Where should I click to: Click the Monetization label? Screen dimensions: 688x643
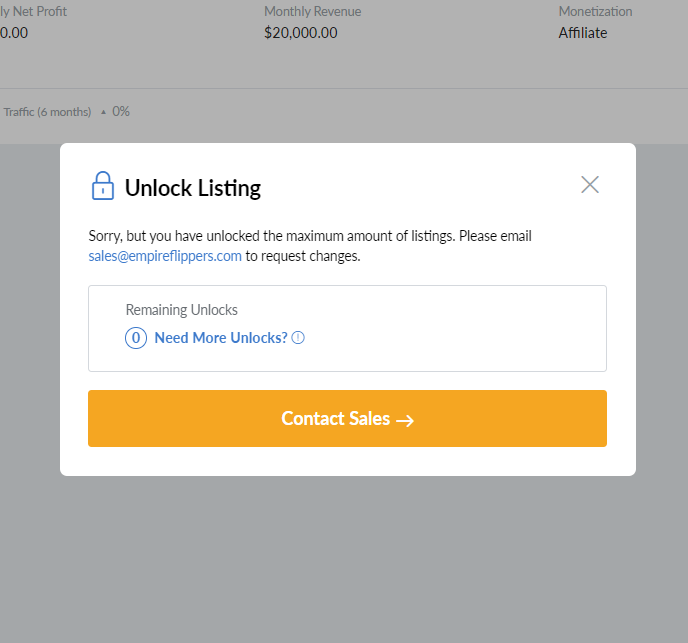tap(595, 11)
